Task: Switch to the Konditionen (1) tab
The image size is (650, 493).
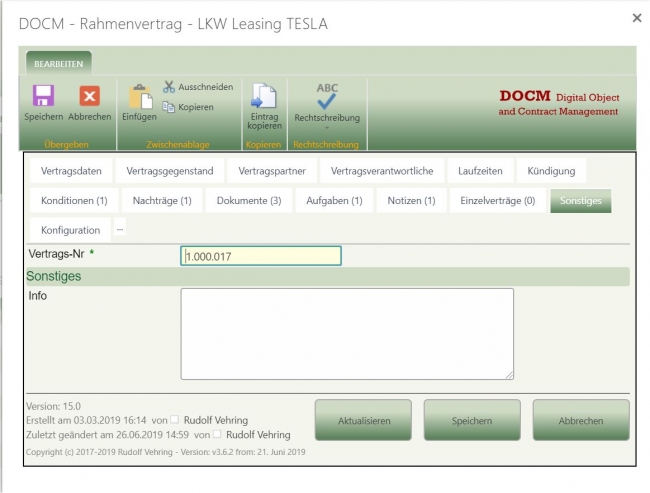Action: [74, 201]
